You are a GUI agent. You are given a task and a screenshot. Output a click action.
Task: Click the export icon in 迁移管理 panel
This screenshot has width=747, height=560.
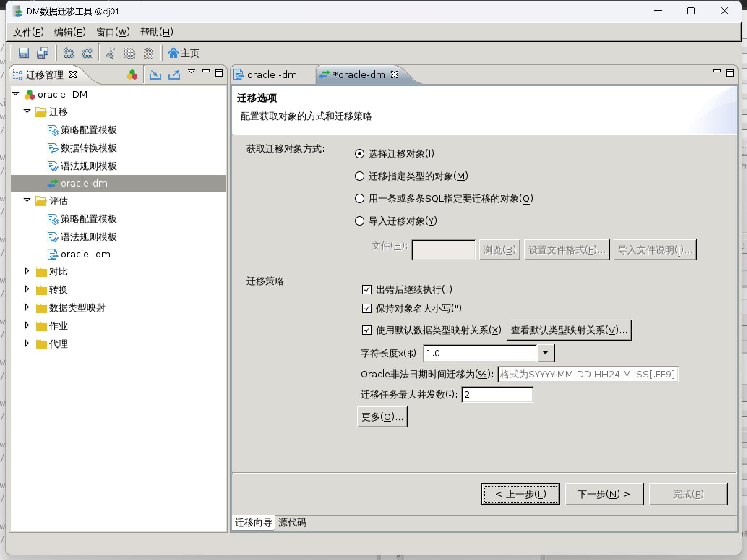click(x=174, y=74)
